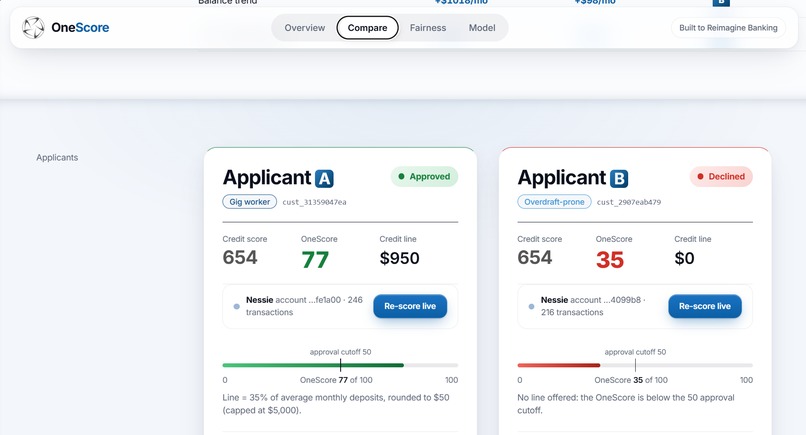The width and height of the screenshot is (806, 435).
Task: Click the status dot beside Nessie ...4099b8
Action: pyautogui.click(x=531, y=306)
